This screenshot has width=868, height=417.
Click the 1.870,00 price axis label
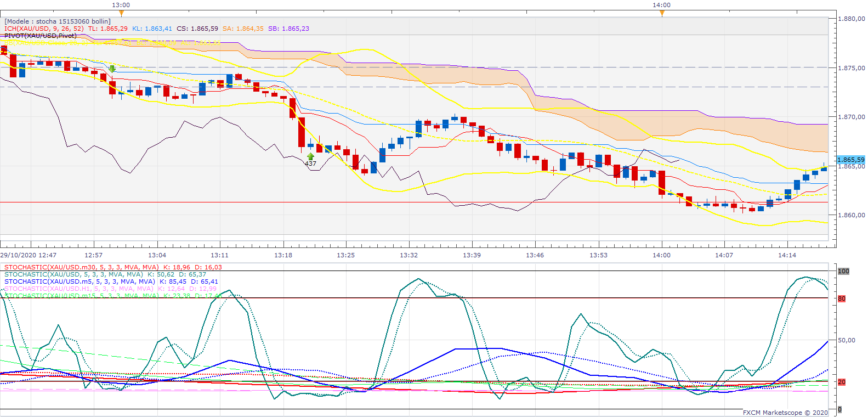(x=852, y=117)
